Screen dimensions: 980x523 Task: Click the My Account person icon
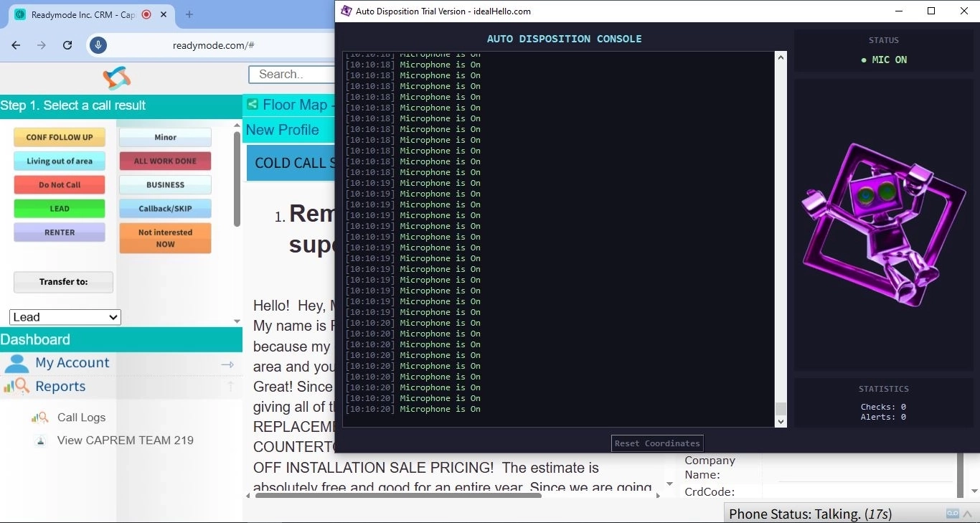pyautogui.click(x=17, y=363)
